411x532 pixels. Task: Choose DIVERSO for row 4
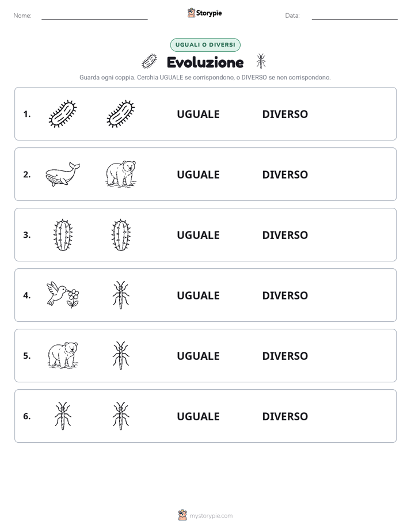[x=285, y=295]
